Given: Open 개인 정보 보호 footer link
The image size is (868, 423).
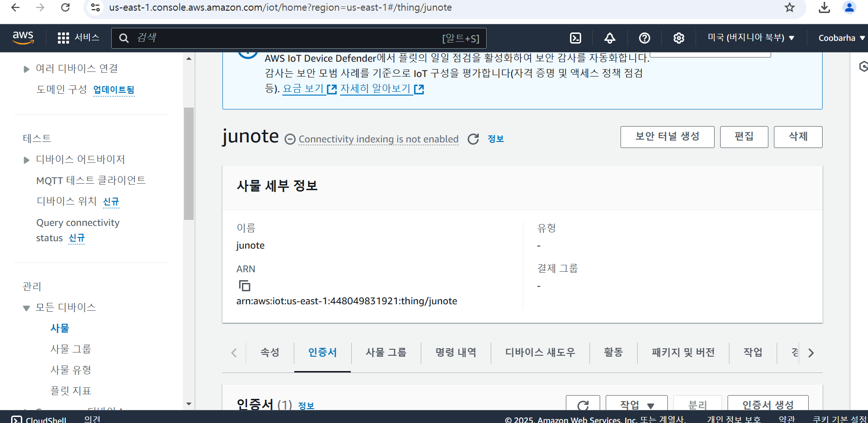Looking at the screenshot, I should (734, 419).
